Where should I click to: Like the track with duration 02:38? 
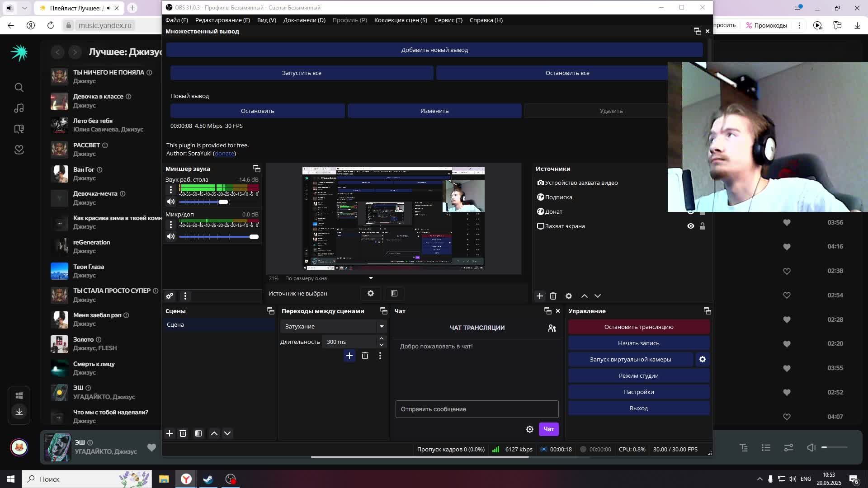point(787,271)
